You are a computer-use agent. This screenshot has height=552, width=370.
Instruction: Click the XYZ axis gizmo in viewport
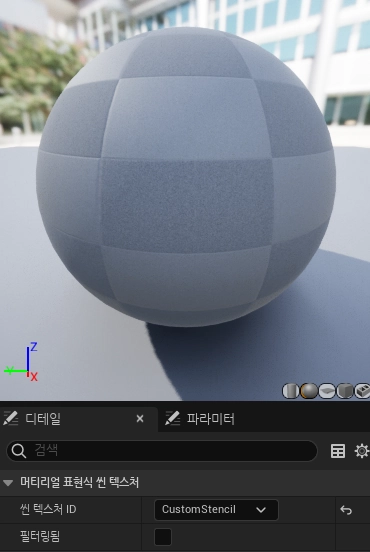tap(21, 362)
